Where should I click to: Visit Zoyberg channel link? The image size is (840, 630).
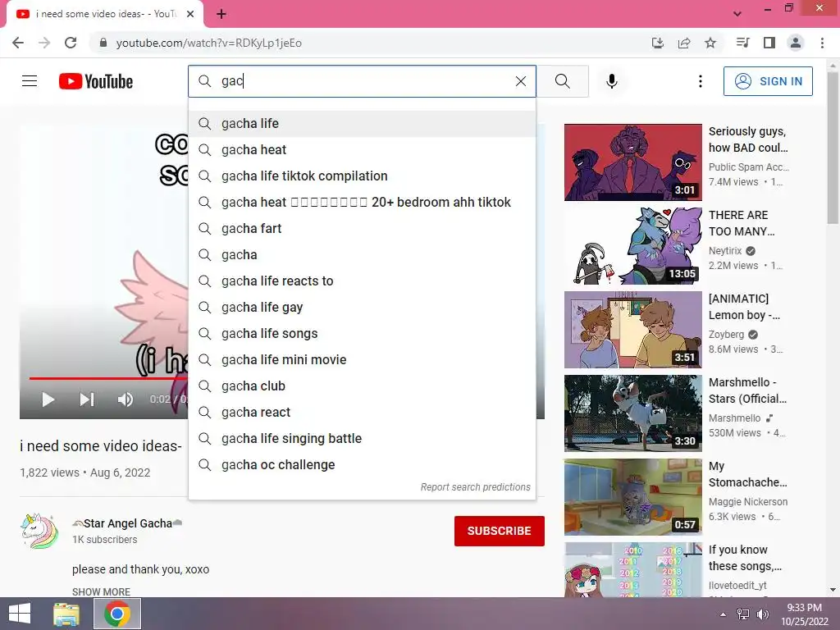pyautogui.click(x=727, y=335)
